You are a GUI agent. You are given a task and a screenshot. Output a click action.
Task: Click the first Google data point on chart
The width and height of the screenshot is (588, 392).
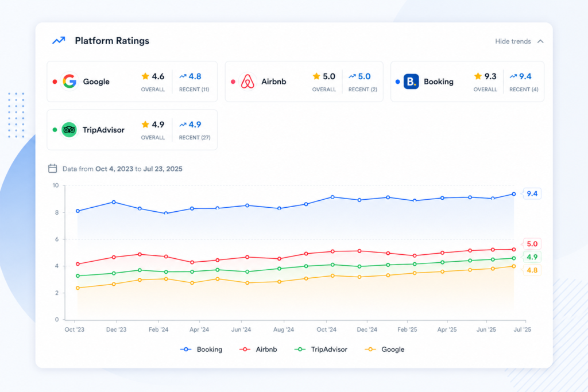click(78, 288)
